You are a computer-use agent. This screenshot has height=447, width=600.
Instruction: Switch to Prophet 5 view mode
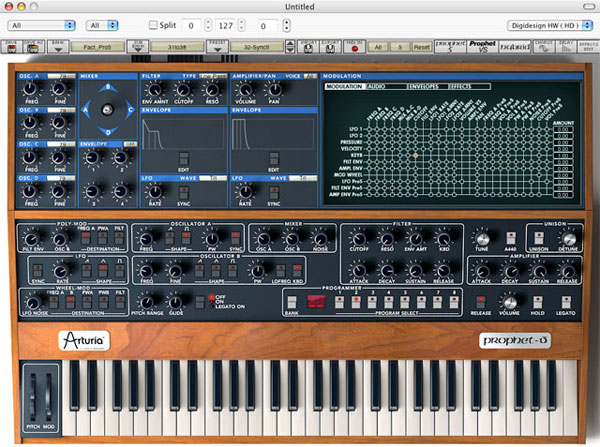pyautogui.click(x=450, y=47)
